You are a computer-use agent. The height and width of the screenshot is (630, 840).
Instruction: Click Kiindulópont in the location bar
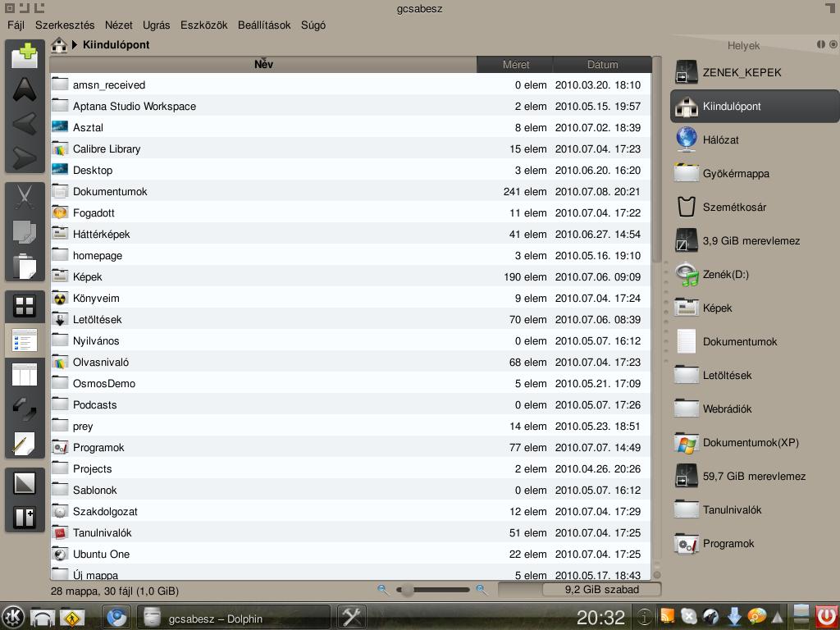tap(116, 45)
